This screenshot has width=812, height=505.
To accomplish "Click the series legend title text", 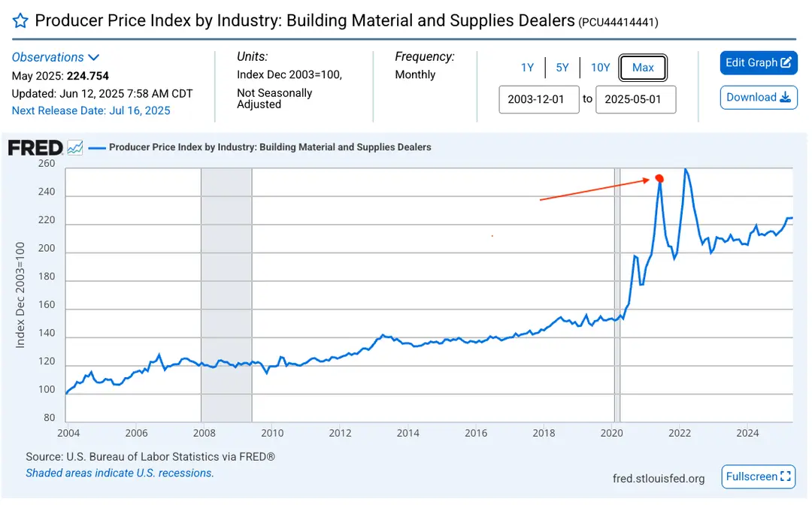I will 270,147.
